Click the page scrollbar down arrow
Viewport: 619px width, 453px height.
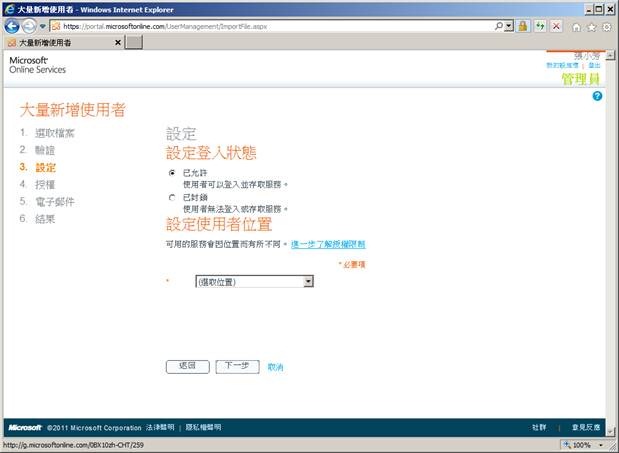tap(610, 431)
